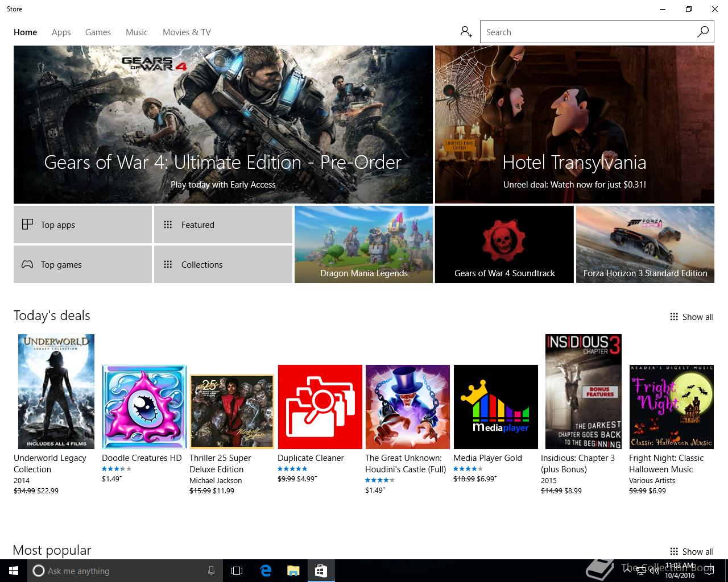Image resolution: width=728 pixels, height=582 pixels.
Task: Open the Hotel Transylvania deal banner
Action: 574,124
